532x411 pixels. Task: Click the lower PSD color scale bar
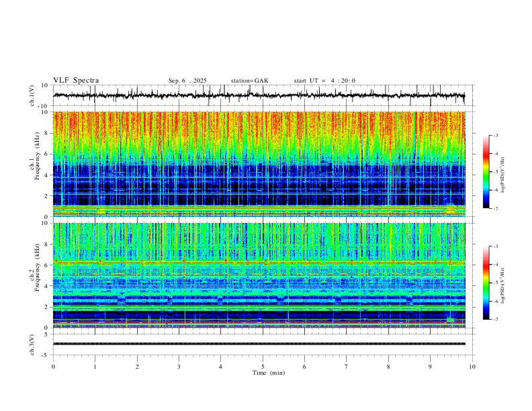(x=486, y=283)
